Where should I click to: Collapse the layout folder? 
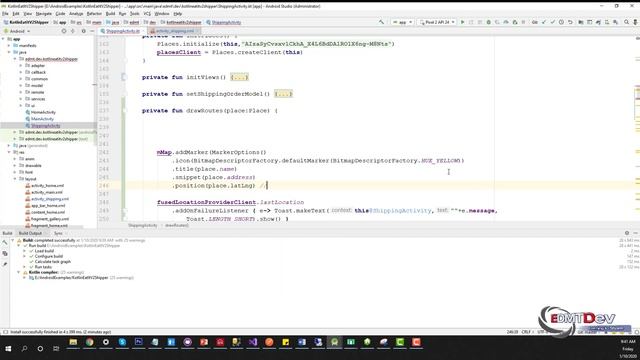(15, 179)
